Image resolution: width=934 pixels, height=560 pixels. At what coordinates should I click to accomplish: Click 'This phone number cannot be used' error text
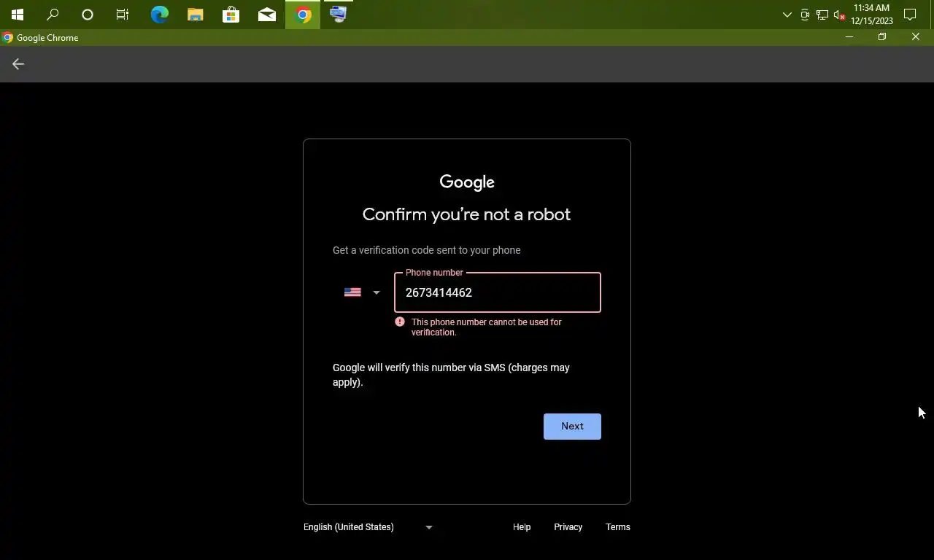click(x=487, y=327)
